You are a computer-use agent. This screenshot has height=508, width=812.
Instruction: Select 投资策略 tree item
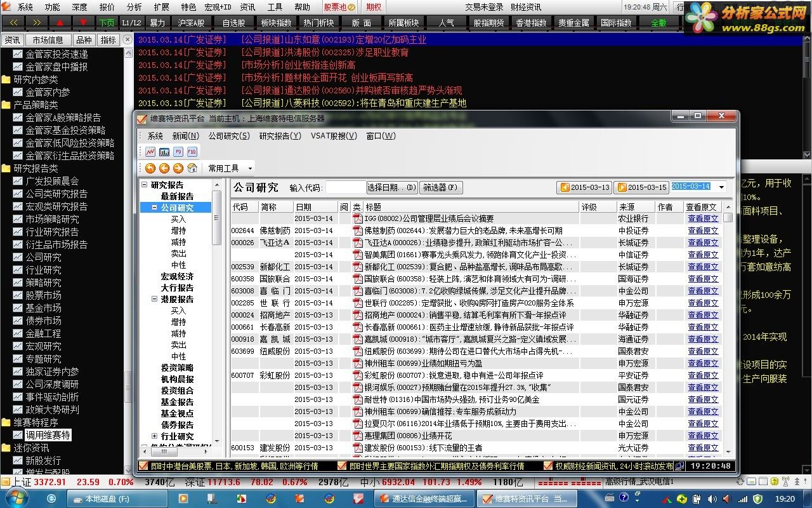(177, 368)
